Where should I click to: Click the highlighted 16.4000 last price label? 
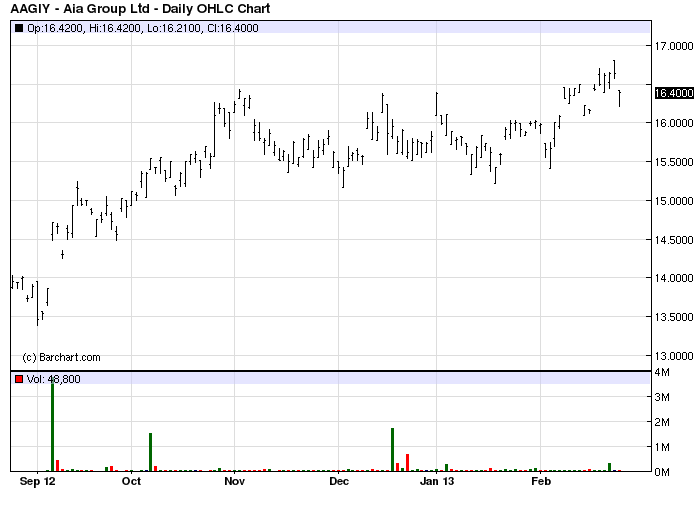coord(674,93)
